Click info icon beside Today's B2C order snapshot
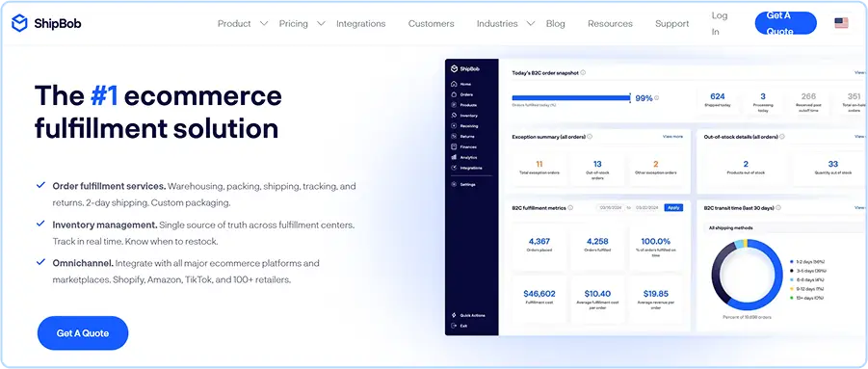868x369 pixels. (x=584, y=72)
